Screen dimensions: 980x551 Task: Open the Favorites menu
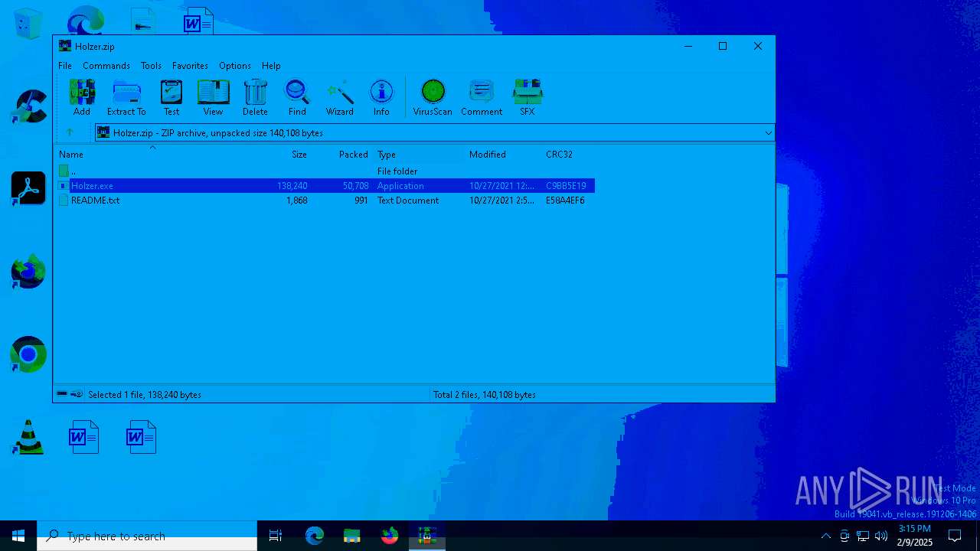pyautogui.click(x=190, y=66)
